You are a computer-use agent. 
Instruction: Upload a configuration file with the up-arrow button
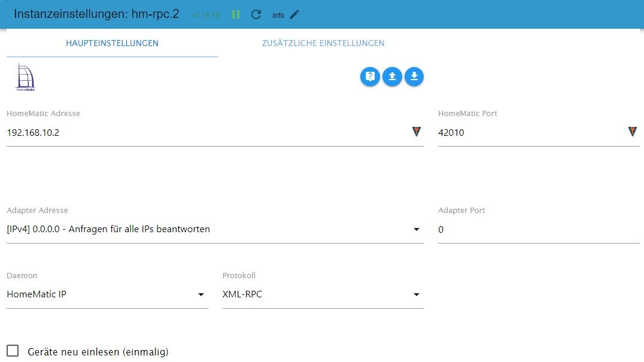pos(392,77)
